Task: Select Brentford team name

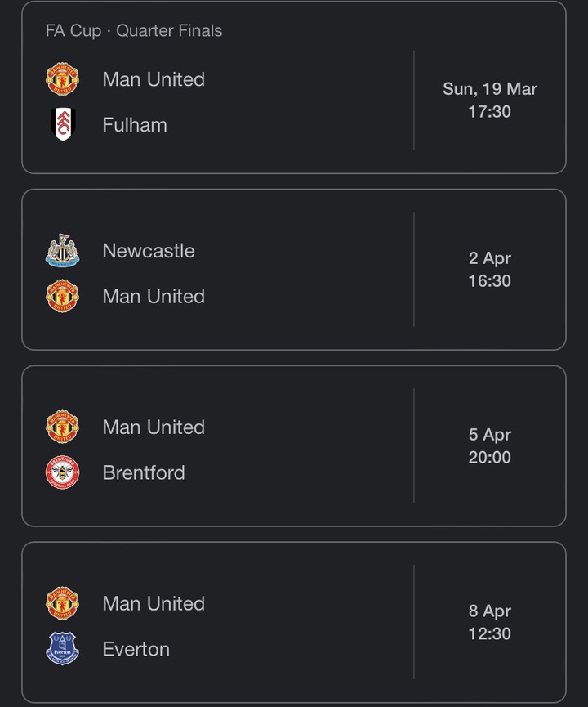Action: click(144, 472)
